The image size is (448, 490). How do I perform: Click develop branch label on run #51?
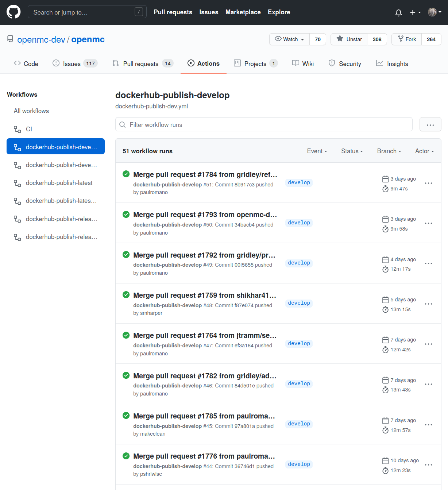(299, 182)
